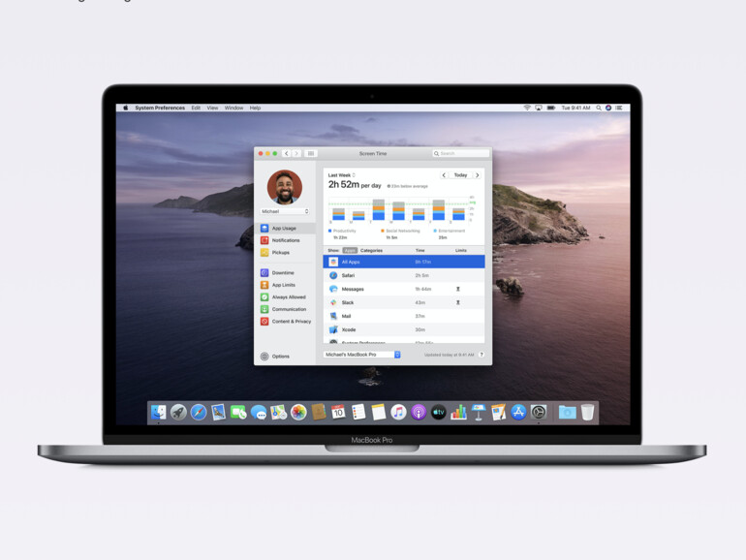
Task: Open Music from the Dock
Action: [398, 412]
